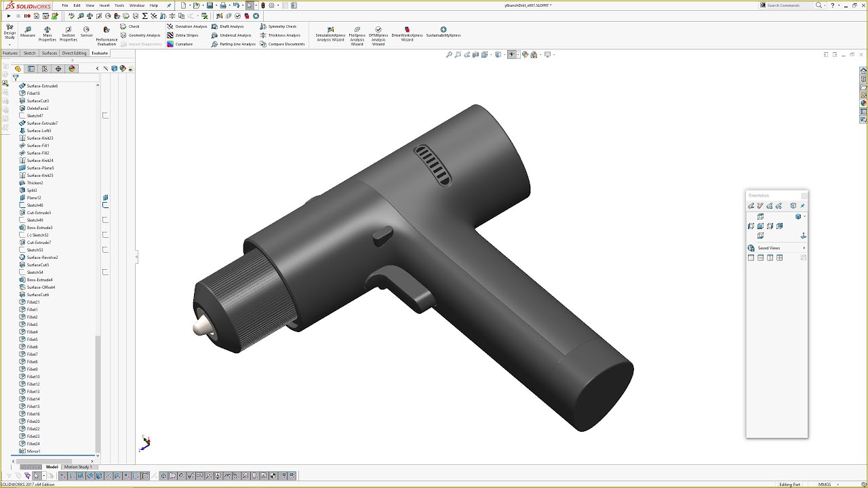
Task: Launch FloXpress Analysis Wizard
Action: pos(357,35)
